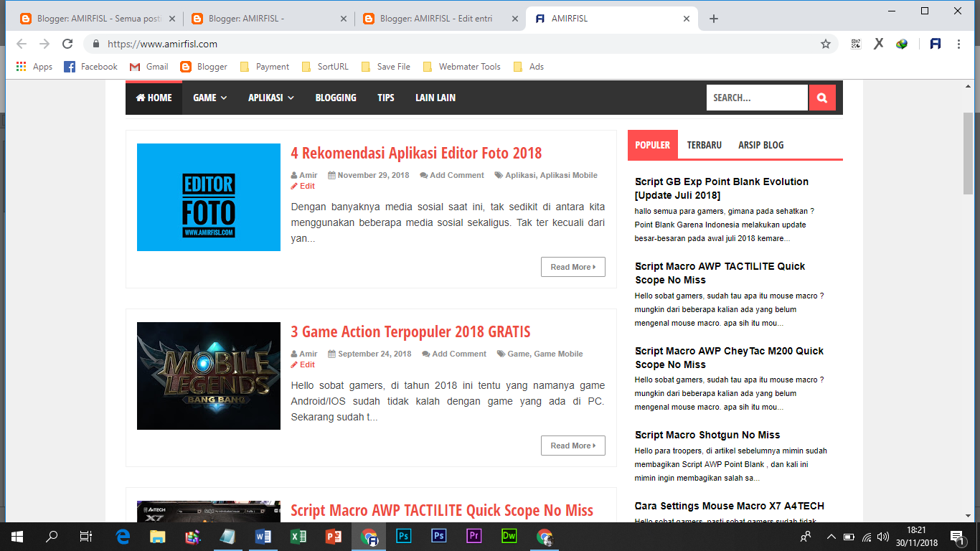Open the TIPS menu item
The image size is (980, 551).
pos(386,98)
